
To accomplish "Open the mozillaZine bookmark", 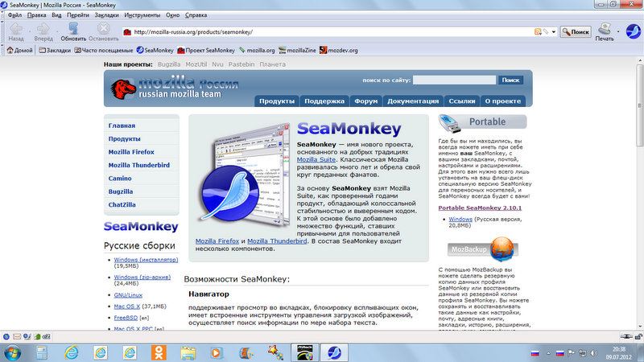I will 297,50.
